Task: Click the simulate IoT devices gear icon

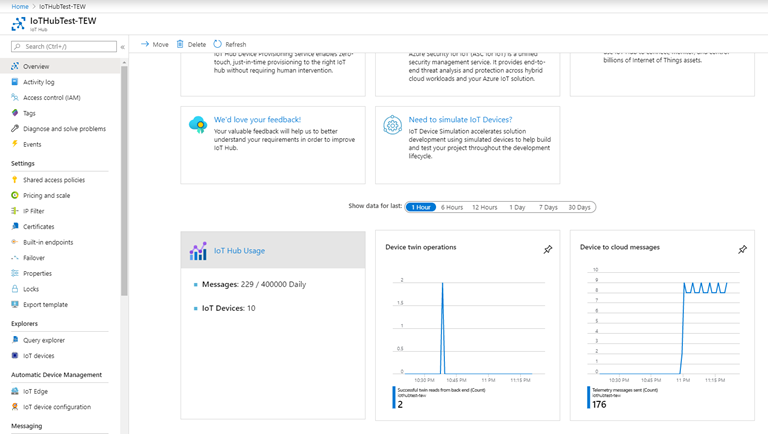Action: tap(392, 125)
